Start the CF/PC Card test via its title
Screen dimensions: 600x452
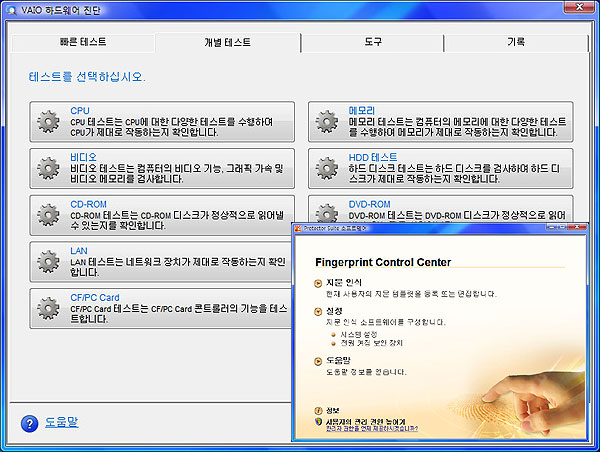click(95, 298)
